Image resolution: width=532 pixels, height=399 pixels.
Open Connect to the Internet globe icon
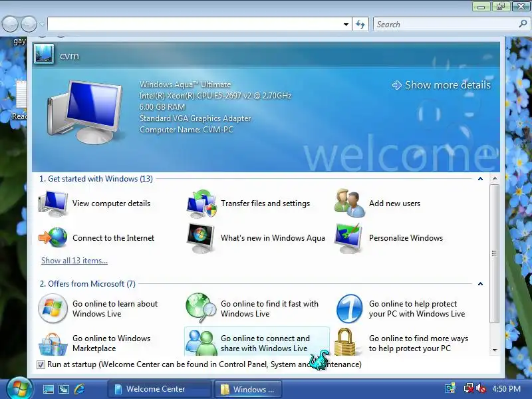[x=53, y=237]
